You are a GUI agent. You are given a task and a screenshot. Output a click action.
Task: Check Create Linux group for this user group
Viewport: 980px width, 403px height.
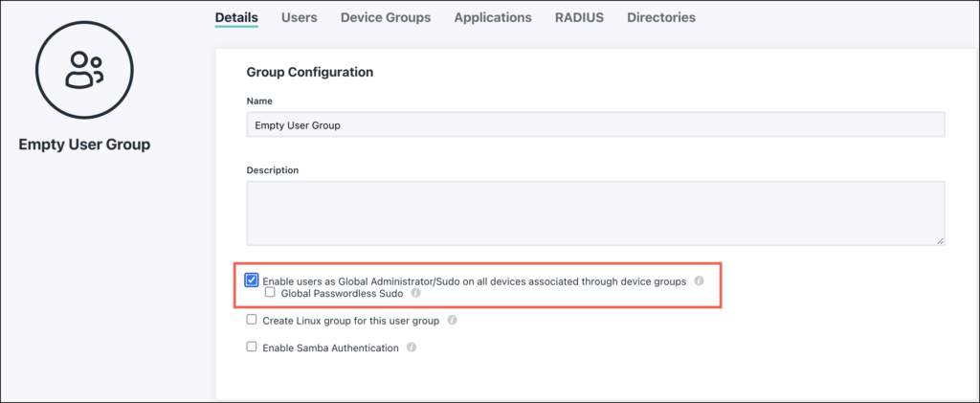pos(252,321)
